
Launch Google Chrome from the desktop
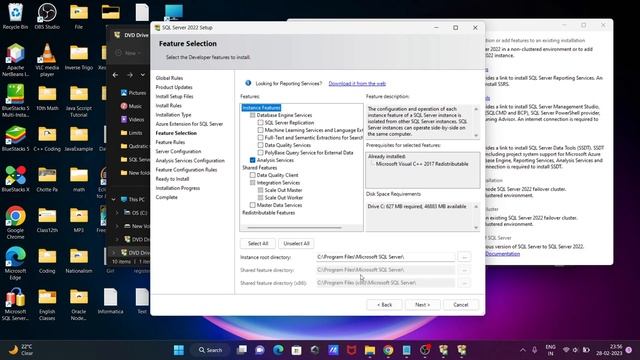15,223
